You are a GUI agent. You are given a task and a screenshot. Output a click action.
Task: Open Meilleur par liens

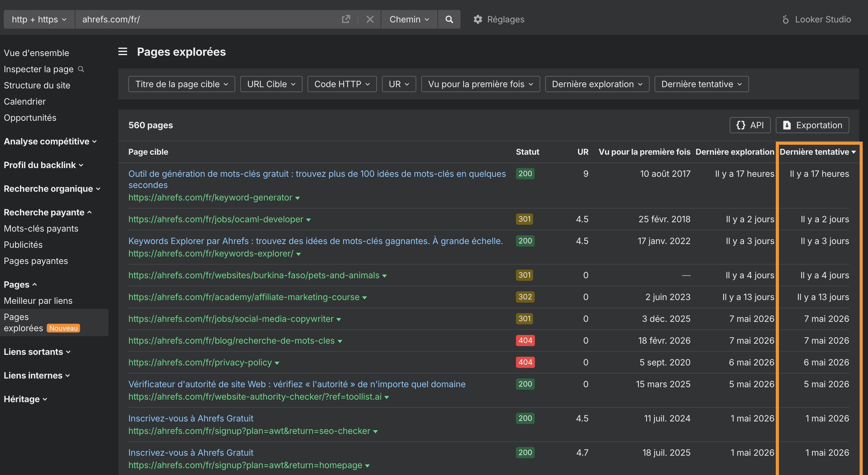(38, 301)
